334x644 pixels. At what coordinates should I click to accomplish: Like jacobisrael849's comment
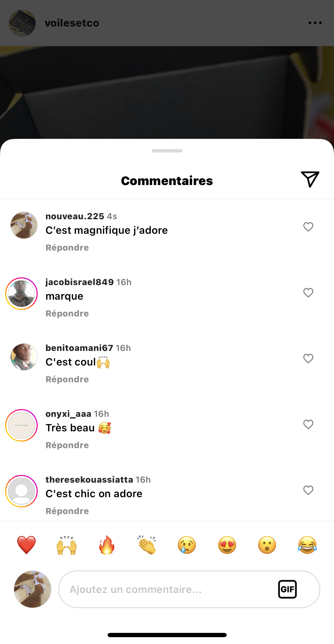tap(308, 293)
